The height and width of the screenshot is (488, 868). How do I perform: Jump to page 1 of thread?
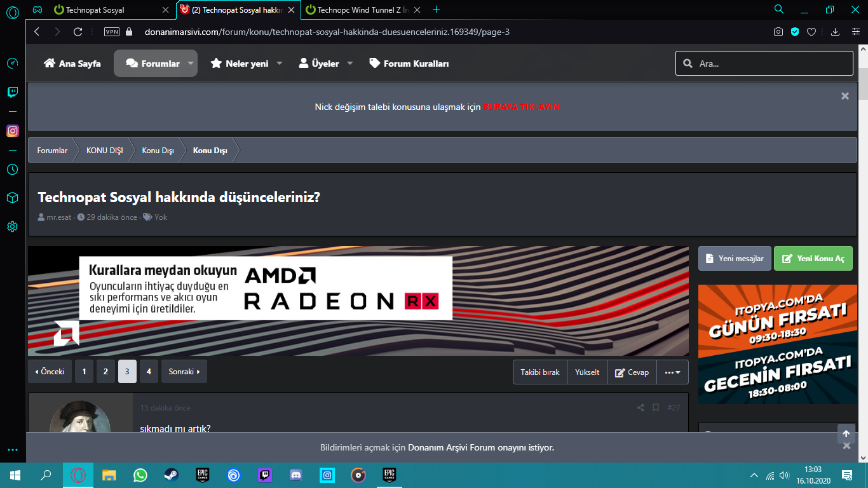tap(84, 372)
